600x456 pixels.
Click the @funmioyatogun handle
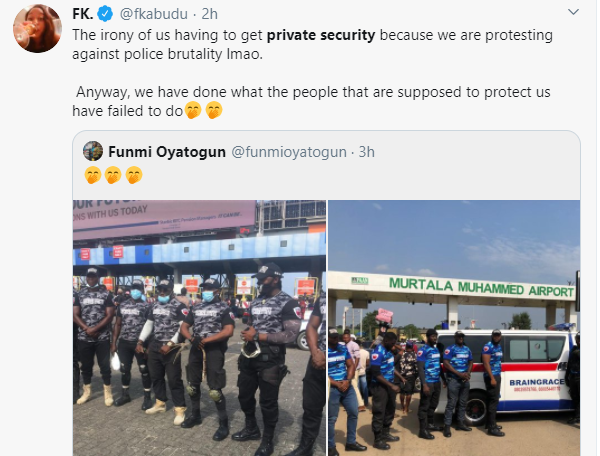pos(291,151)
